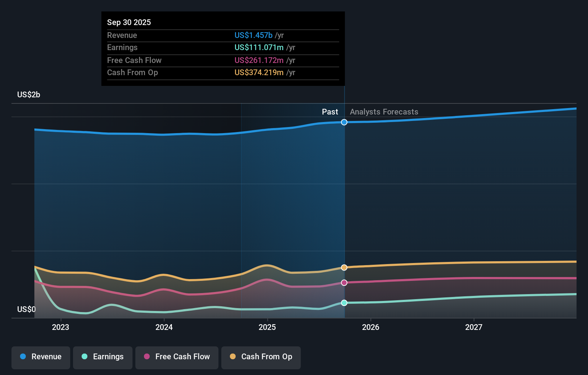Click the Free Cash Flow legend button
The width and height of the screenshot is (588, 375).
pyautogui.click(x=177, y=357)
